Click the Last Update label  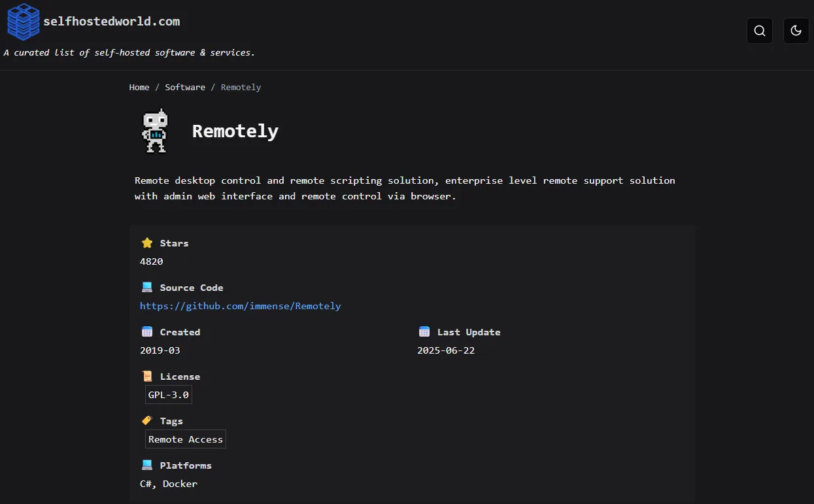point(469,332)
